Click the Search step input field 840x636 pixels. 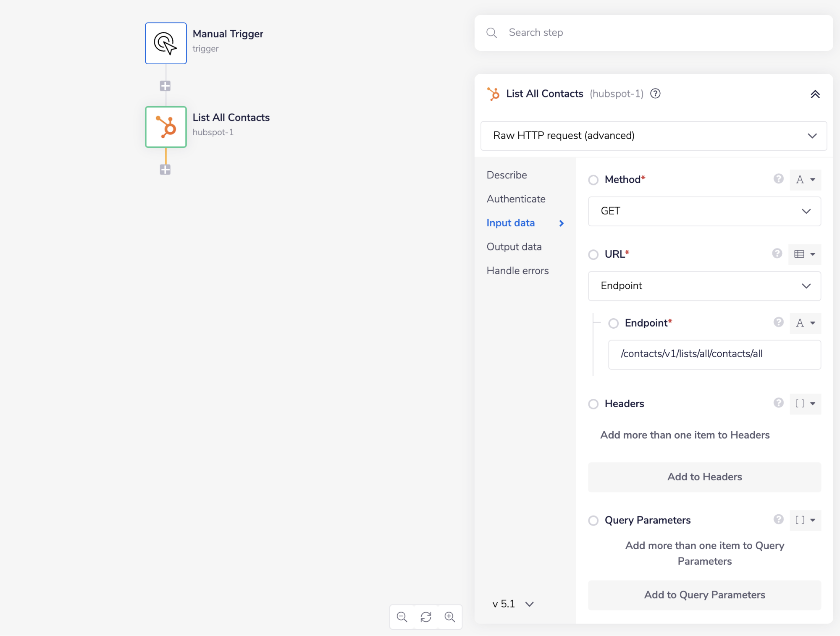pos(630,32)
